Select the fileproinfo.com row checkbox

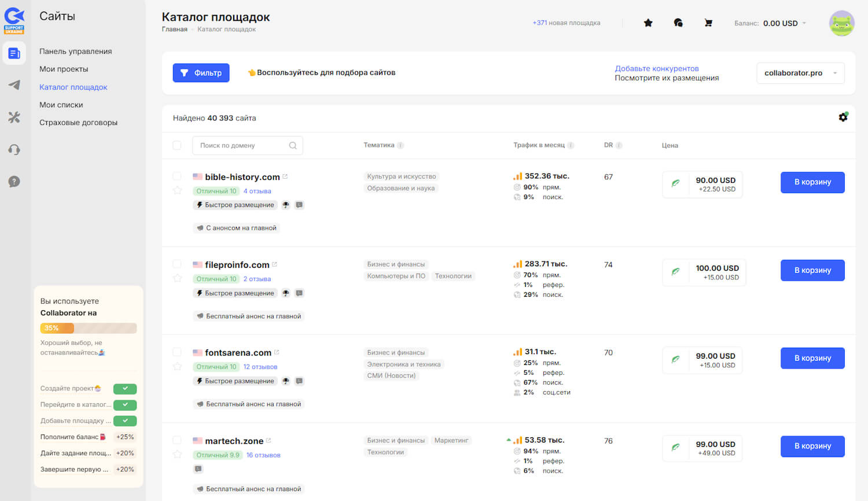(177, 264)
